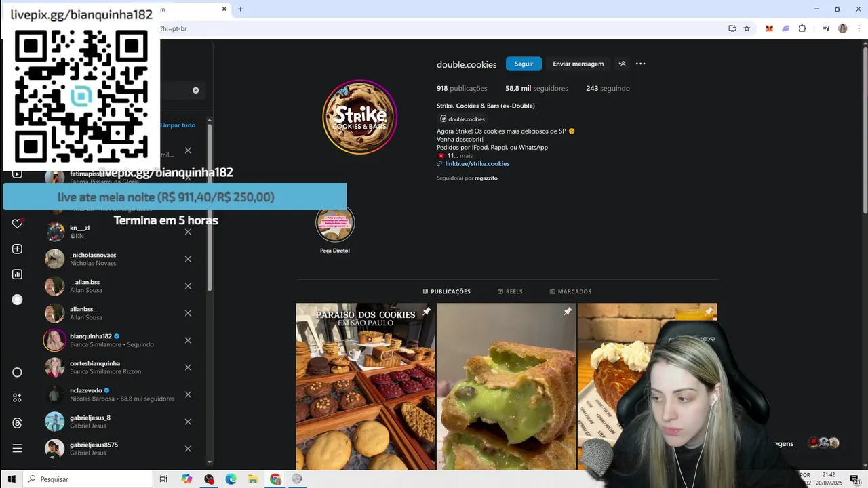Bookmark this page with the star icon
Screen dimensions: 868x488
747,28
